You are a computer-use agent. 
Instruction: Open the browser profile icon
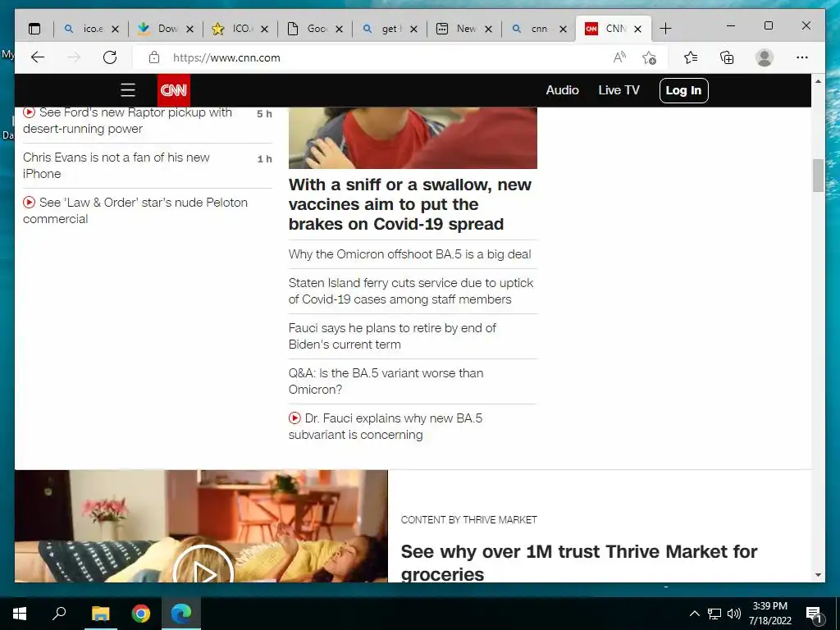coord(765,57)
